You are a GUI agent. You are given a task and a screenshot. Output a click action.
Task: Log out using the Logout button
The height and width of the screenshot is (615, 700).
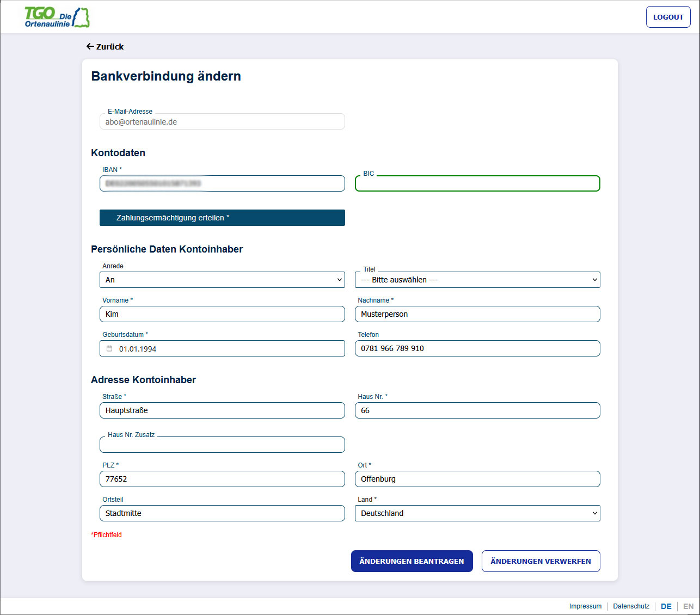click(x=668, y=17)
